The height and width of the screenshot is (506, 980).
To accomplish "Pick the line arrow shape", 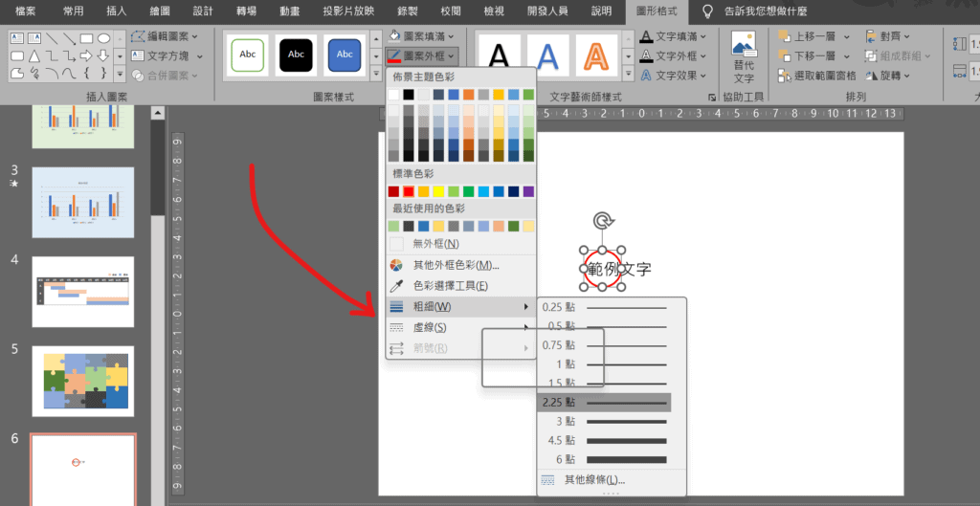I will pos(69,38).
